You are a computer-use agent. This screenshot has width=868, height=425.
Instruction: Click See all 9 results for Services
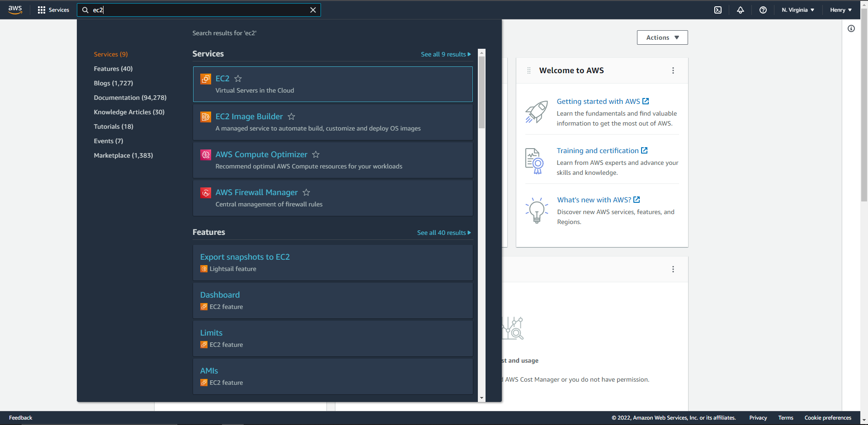pyautogui.click(x=446, y=54)
